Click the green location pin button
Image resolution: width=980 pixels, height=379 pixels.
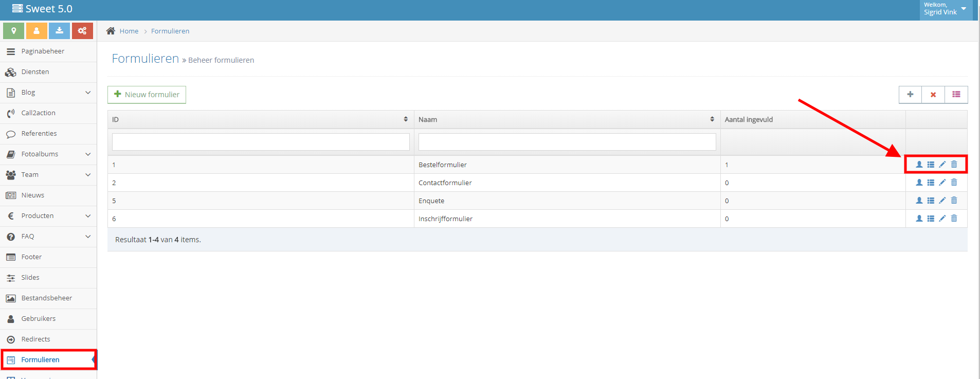tap(14, 31)
